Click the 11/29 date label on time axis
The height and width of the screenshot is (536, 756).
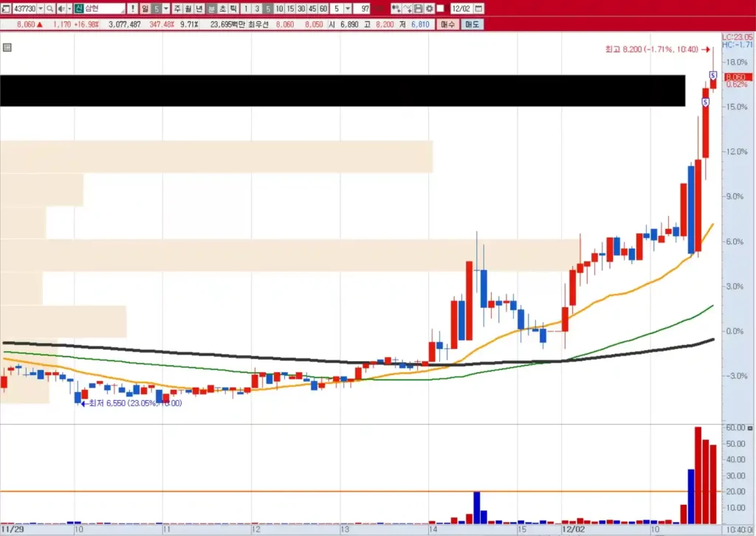pos(12,529)
